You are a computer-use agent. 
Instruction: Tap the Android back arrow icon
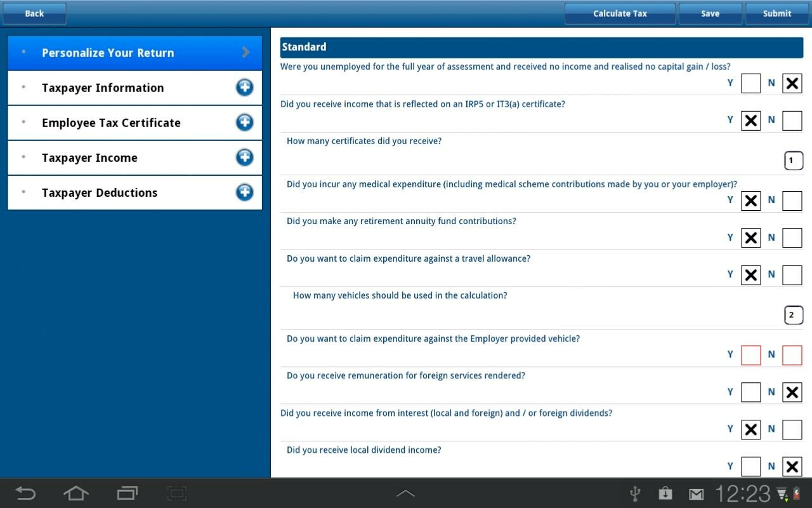pos(25,493)
